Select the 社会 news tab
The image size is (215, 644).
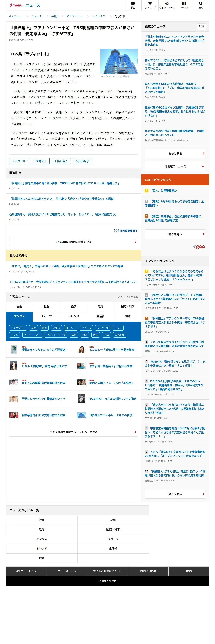coord(46,306)
